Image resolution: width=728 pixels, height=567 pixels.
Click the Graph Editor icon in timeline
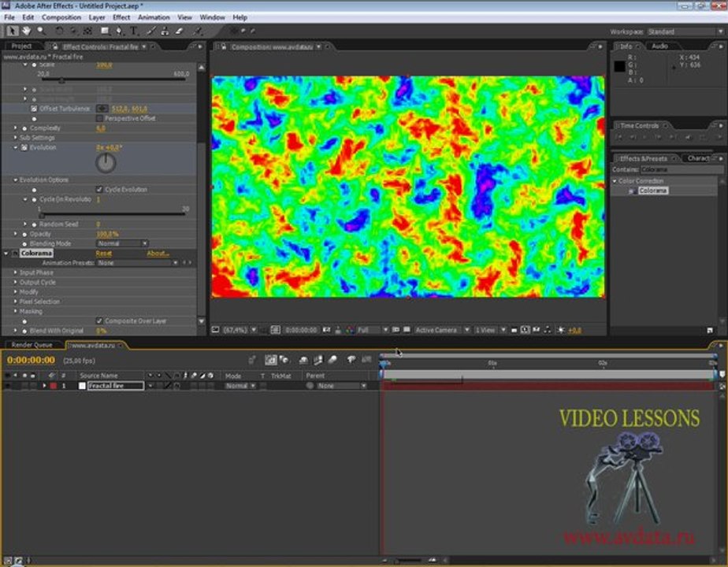tap(367, 360)
